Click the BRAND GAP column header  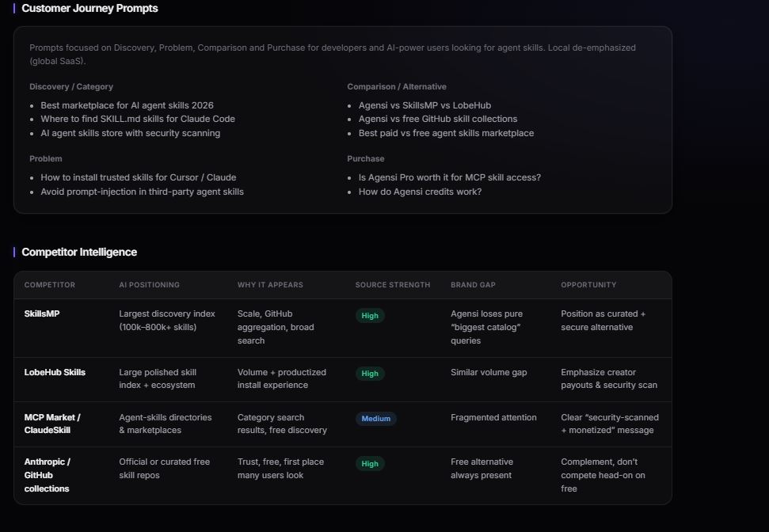click(473, 285)
